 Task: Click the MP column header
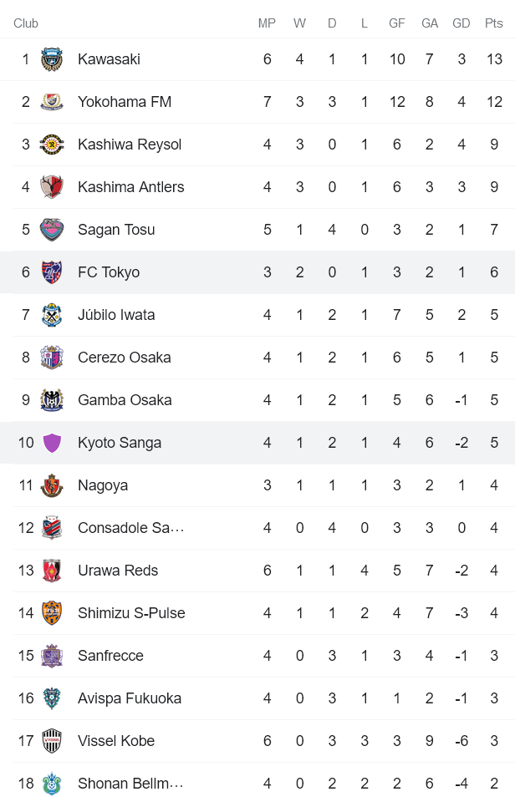(267, 23)
